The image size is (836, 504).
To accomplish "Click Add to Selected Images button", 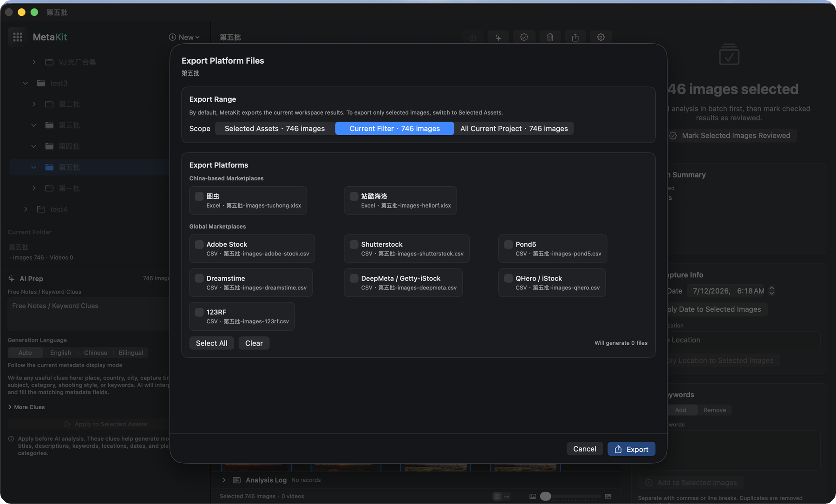I will coord(691,483).
